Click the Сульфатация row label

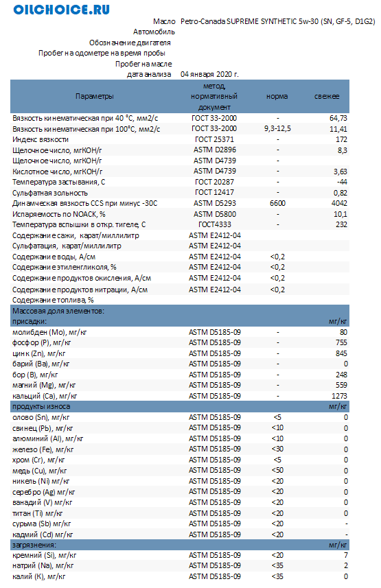(67, 246)
